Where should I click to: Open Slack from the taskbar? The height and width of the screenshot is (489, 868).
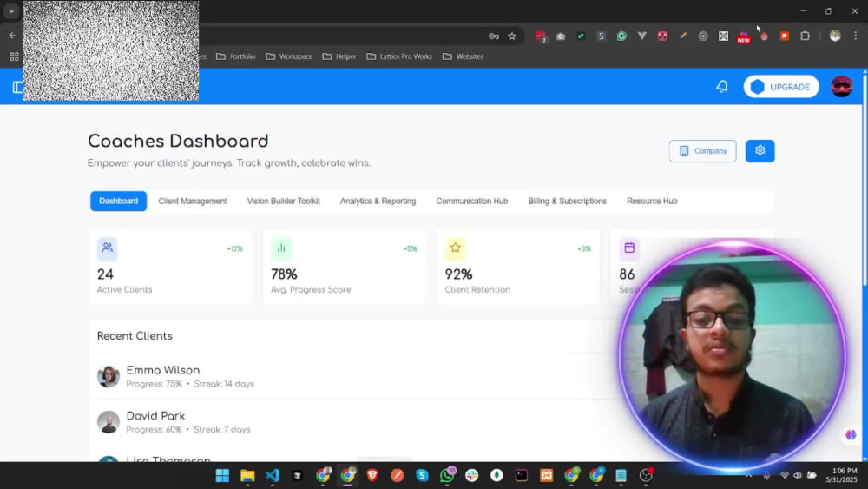471,475
